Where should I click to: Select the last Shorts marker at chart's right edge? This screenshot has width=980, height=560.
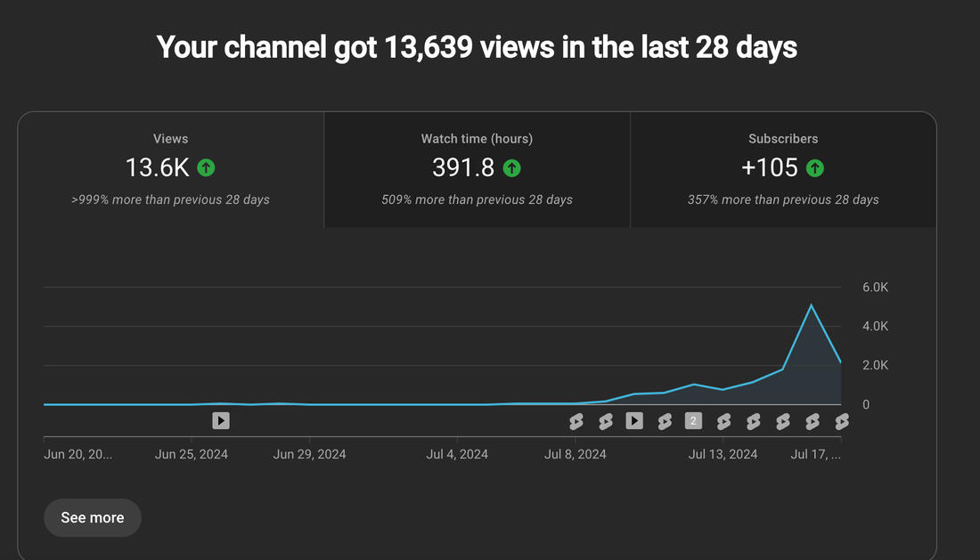[841, 421]
